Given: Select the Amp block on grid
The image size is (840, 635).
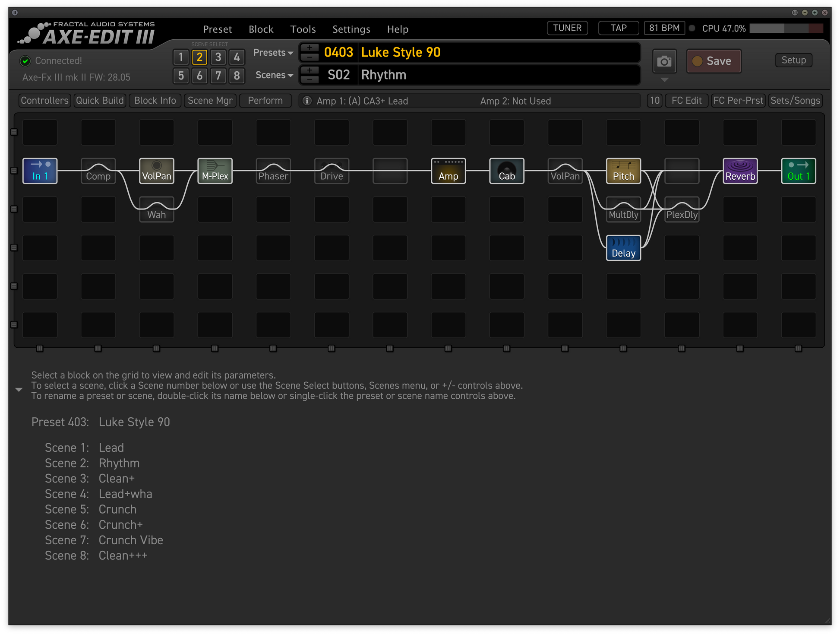Looking at the screenshot, I should [448, 171].
